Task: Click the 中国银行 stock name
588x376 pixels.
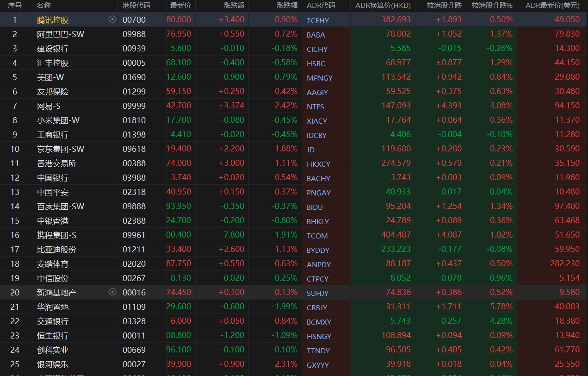Action: [53, 178]
